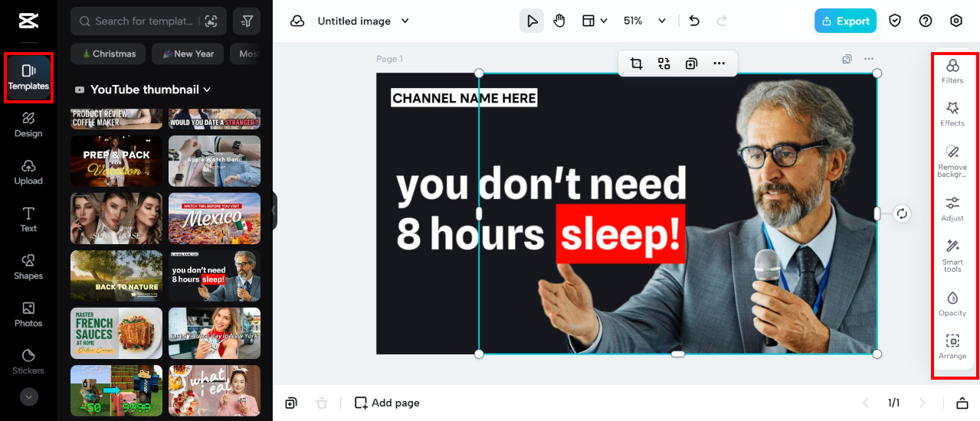Image resolution: width=980 pixels, height=421 pixels.
Task: Open the Arrange options
Action: (x=952, y=346)
